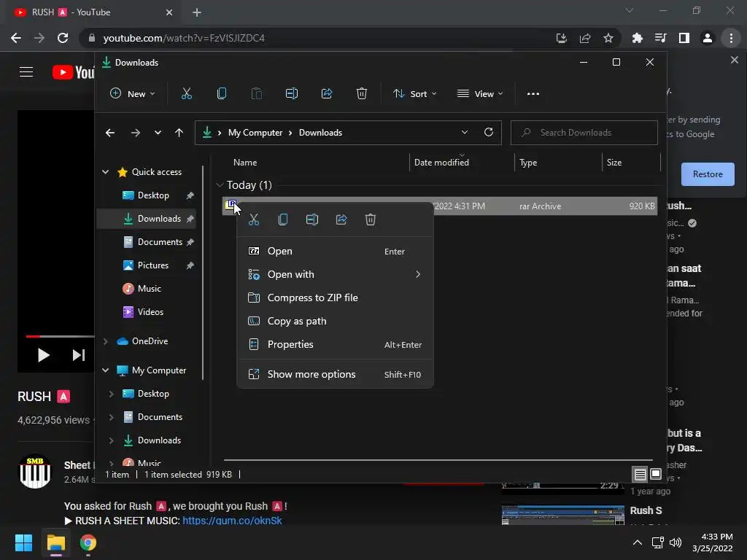The height and width of the screenshot is (560, 747).
Task: Refresh the Downloads folder view
Action: click(x=488, y=132)
